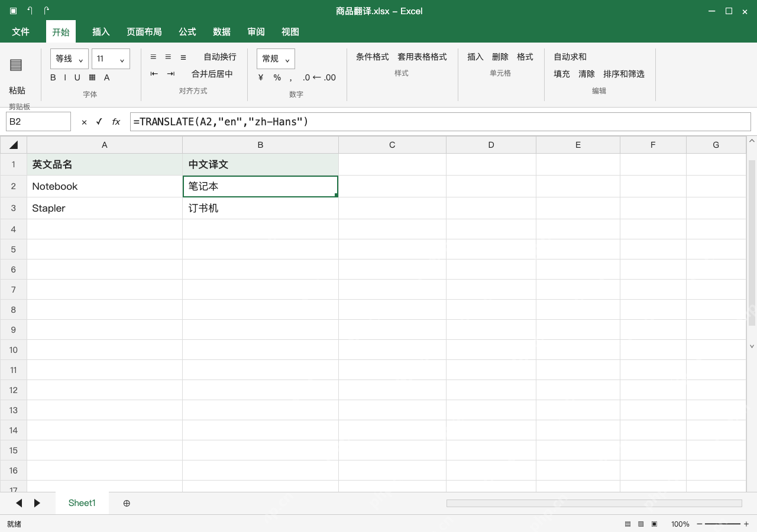Toggle Bold formatting
Image resolution: width=757 pixels, height=532 pixels.
tap(53, 77)
